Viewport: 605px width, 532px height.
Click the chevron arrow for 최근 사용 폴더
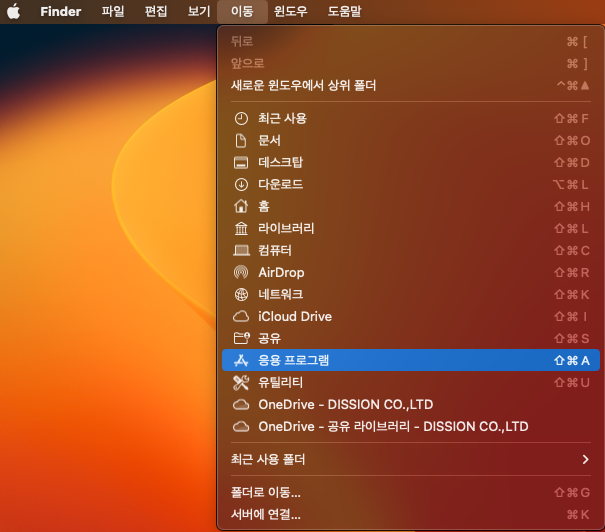pos(585,459)
